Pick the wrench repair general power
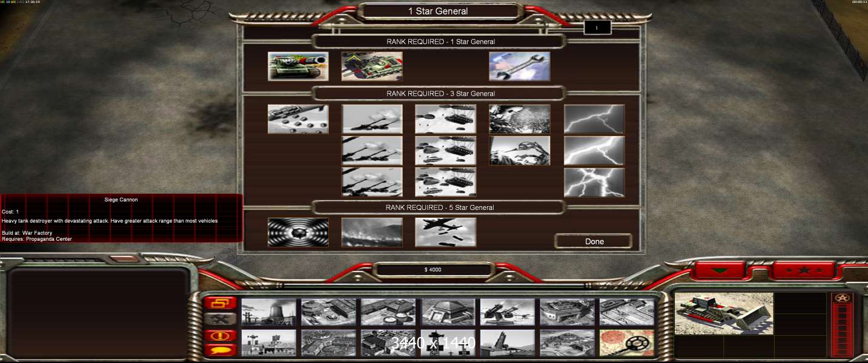 coord(520,67)
